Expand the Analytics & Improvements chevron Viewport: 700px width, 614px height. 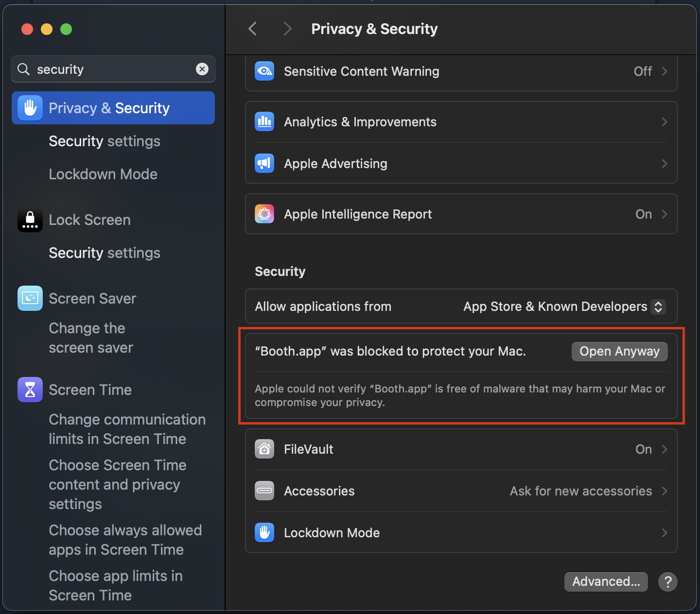665,122
